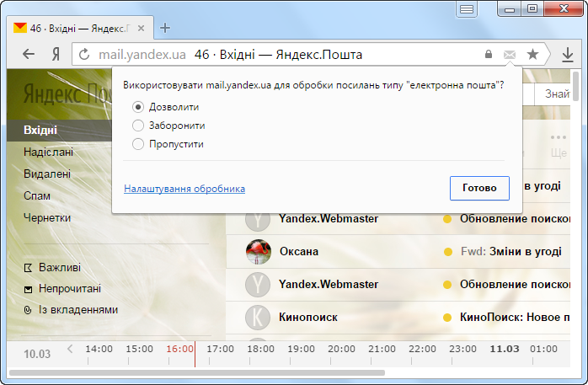Reload the page with the refresh icon

pyautogui.click(x=84, y=55)
